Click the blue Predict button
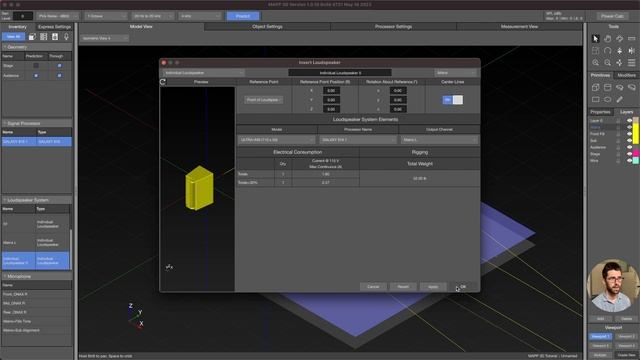This screenshot has height=360, width=640. pos(243,16)
